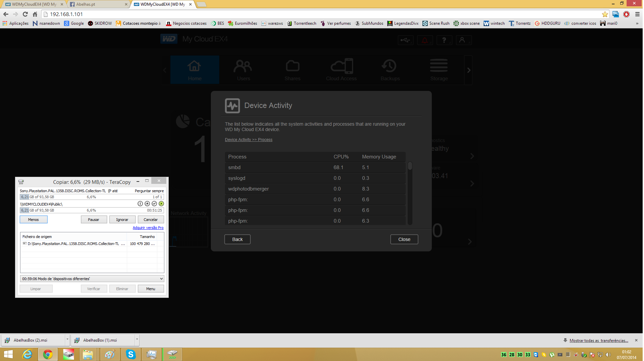644x361 pixels.
Task: Click the Back button in Device Activity
Action: click(237, 239)
